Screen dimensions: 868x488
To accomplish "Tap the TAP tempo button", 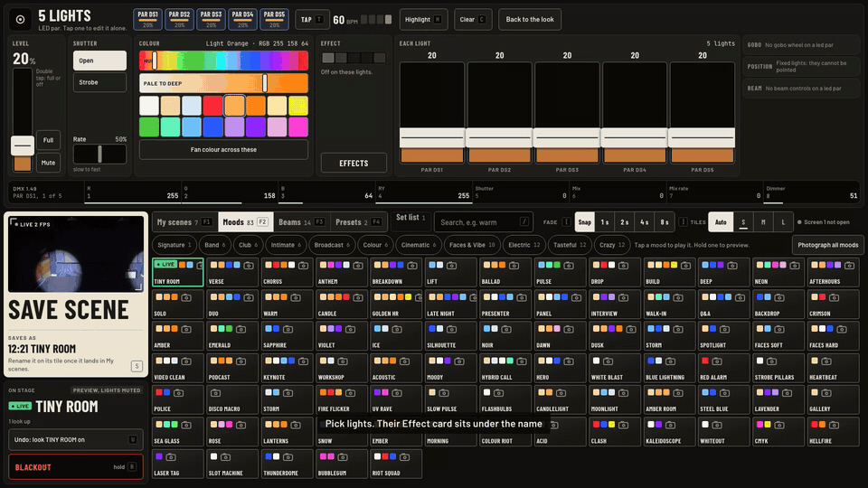I will click(x=312, y=19).
